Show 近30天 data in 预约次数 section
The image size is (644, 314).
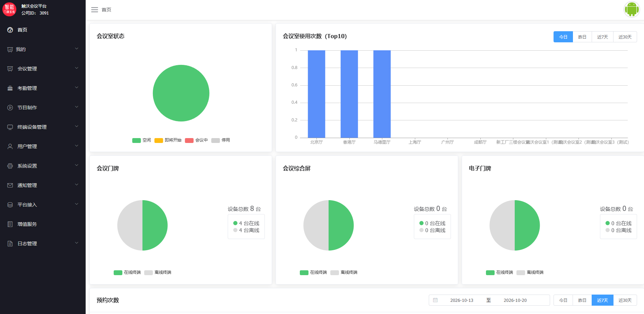point(625,300)
